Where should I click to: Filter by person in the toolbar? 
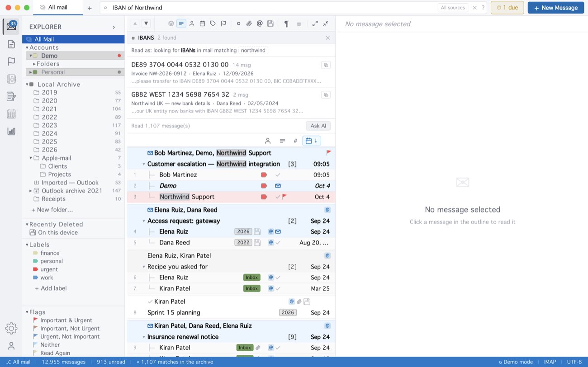click(x=192, y=24)
